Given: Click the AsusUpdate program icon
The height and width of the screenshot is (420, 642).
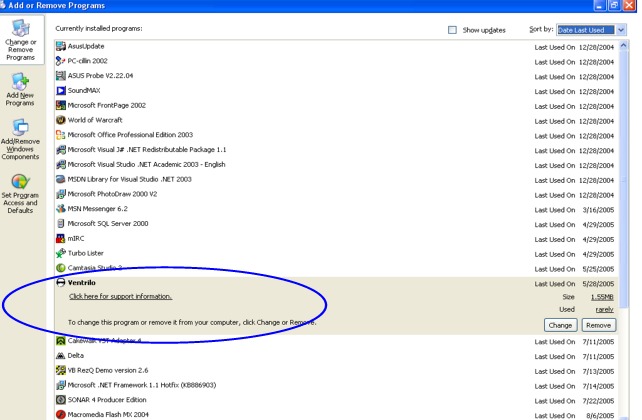Looking at the screenshot, I should [x=61, y=46].
